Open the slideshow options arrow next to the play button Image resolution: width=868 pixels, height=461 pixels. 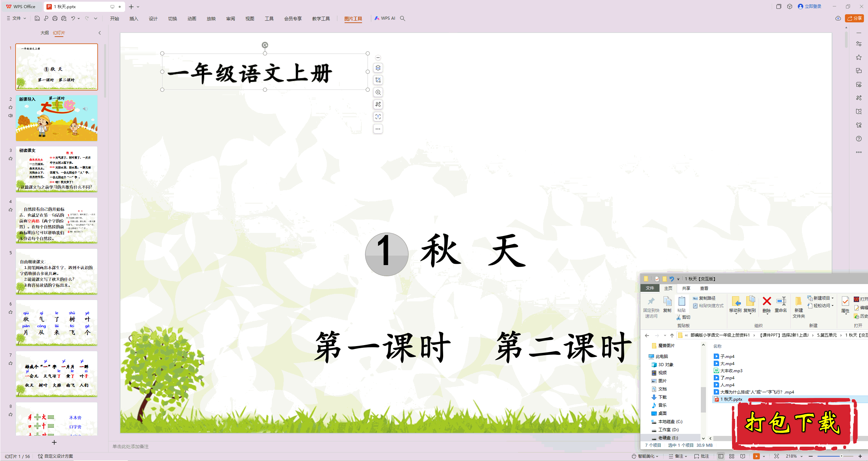coord(764,456)
